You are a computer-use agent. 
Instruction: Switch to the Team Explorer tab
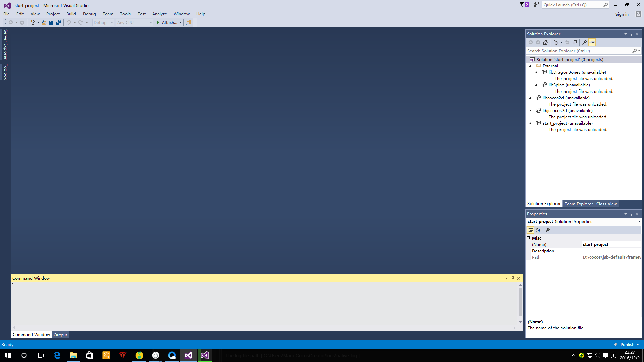pyautogui.click(x=579, y=204)
